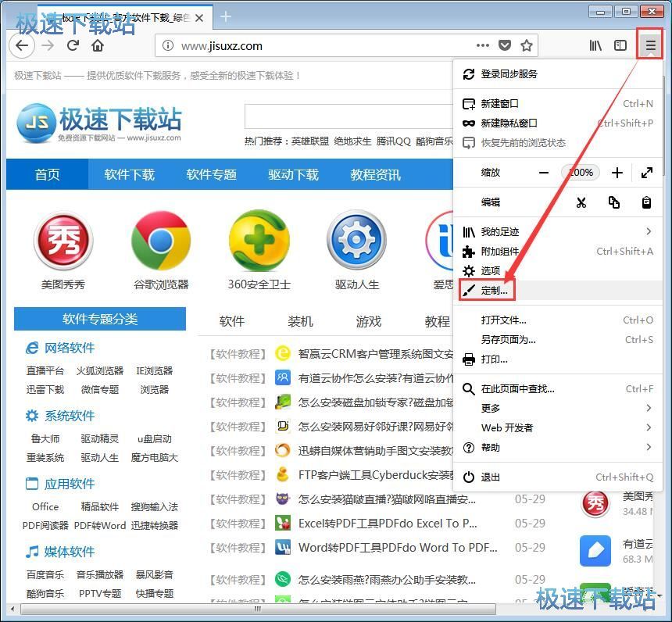Show site information icon in address bar
This screenshot has width=672, height=622.
click(168, 45)
